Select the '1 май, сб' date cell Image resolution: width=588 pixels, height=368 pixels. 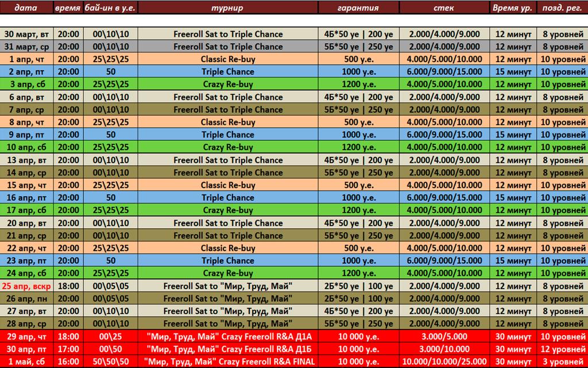[x=26, y=362]
